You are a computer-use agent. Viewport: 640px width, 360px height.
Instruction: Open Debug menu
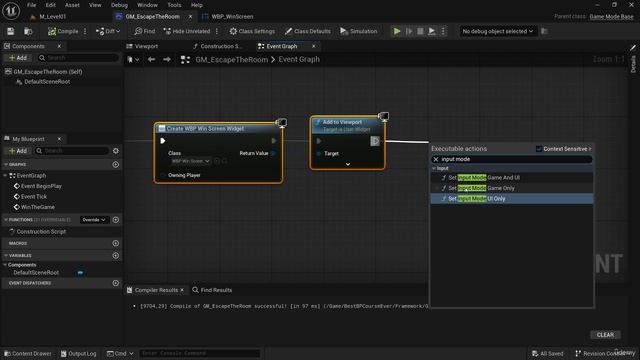(119, 5)
